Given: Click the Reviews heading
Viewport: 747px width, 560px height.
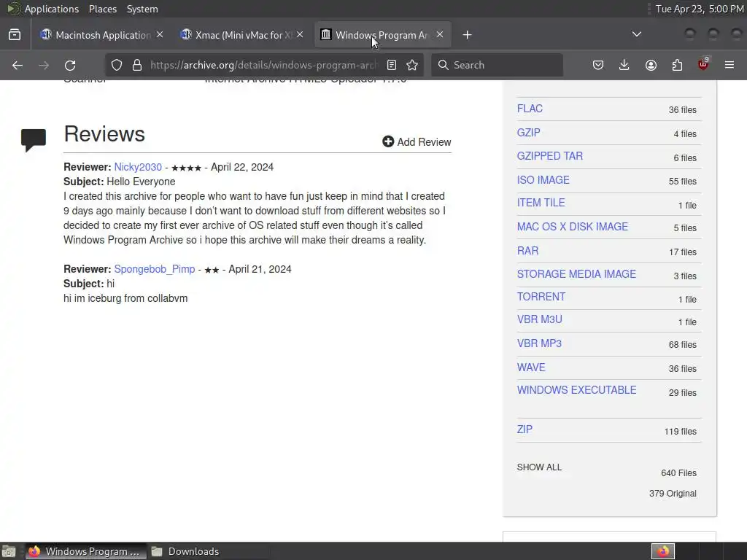Looking at the screenshot, I should pos(104,134).
